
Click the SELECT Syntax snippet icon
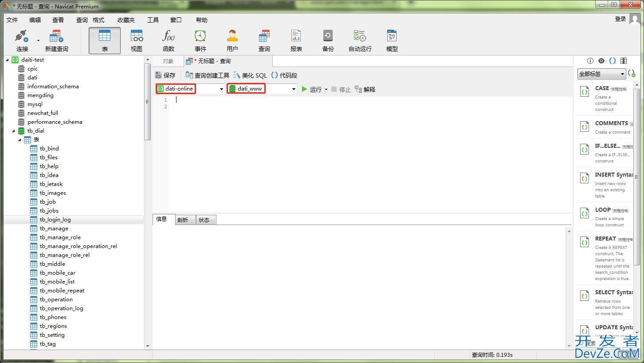tap(585, 296)
